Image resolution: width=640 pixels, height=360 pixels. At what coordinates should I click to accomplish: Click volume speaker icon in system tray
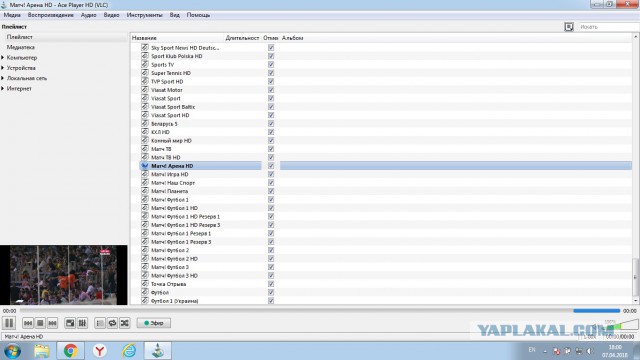(x=589, y=351)
